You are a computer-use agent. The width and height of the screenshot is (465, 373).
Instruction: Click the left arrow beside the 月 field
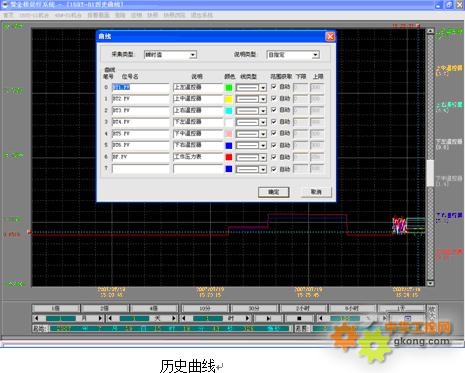click(x=37, y=318)
